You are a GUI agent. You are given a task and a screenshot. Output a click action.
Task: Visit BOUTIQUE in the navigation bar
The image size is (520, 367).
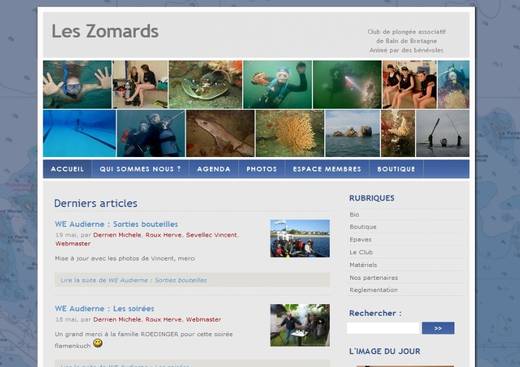click(396, 169)
